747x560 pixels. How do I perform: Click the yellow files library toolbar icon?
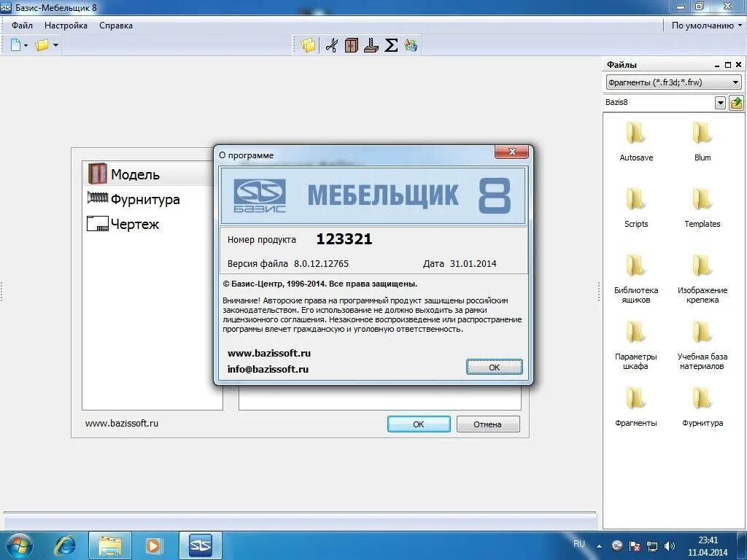tap(308, 45)
